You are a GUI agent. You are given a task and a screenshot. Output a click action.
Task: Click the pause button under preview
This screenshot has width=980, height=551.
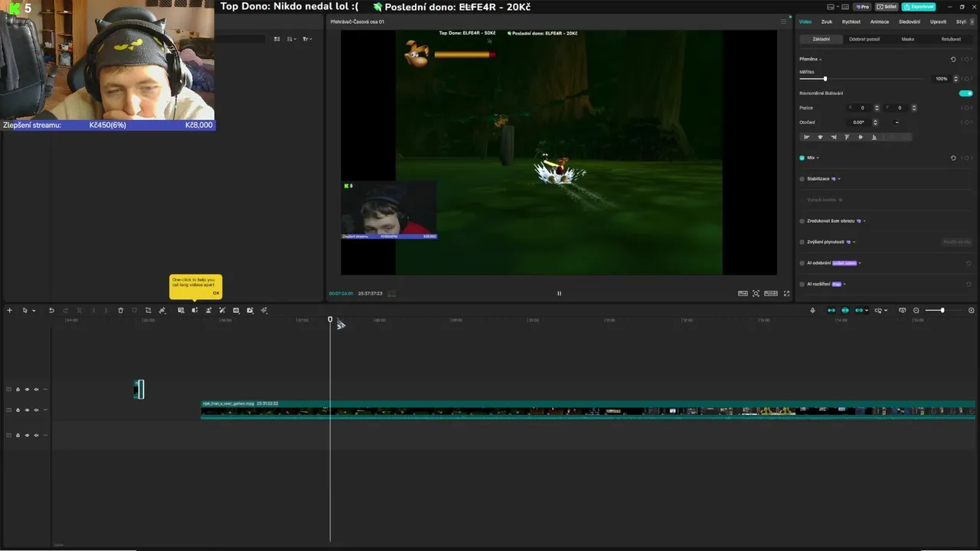(559, 293)
